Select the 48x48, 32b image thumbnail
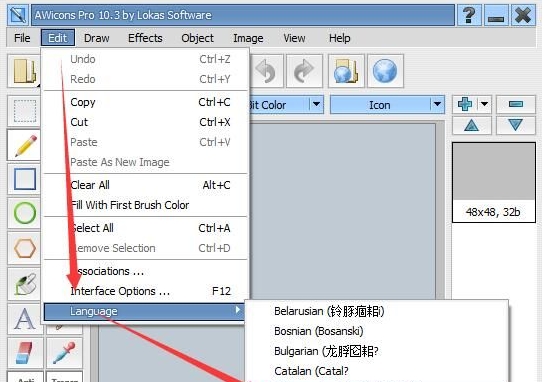This screenshot has width=544, height=382. [494, 182]
